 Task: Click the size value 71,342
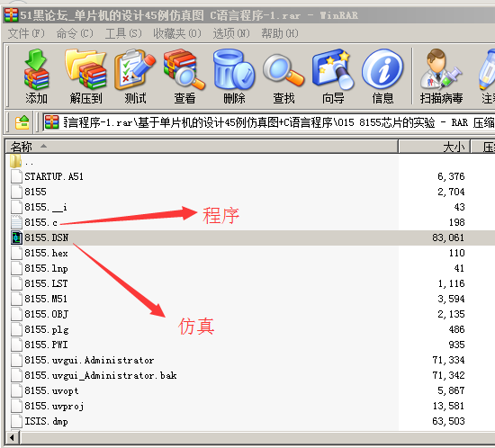448,375
